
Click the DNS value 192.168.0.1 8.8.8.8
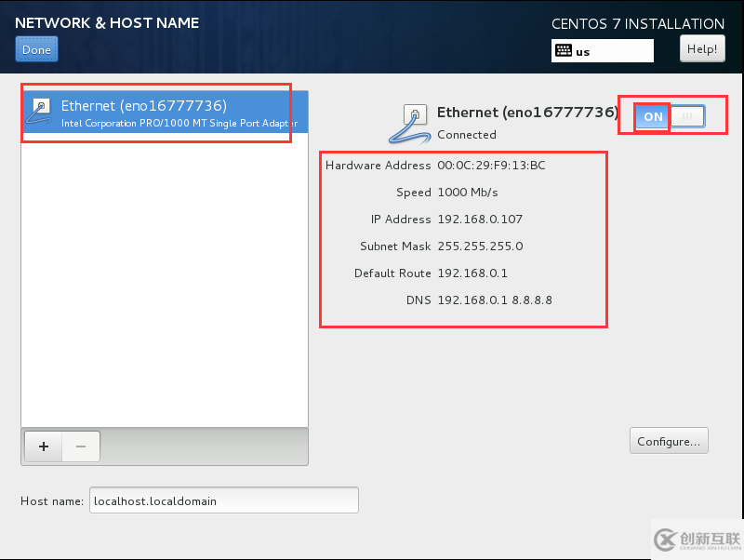point(495,300)
